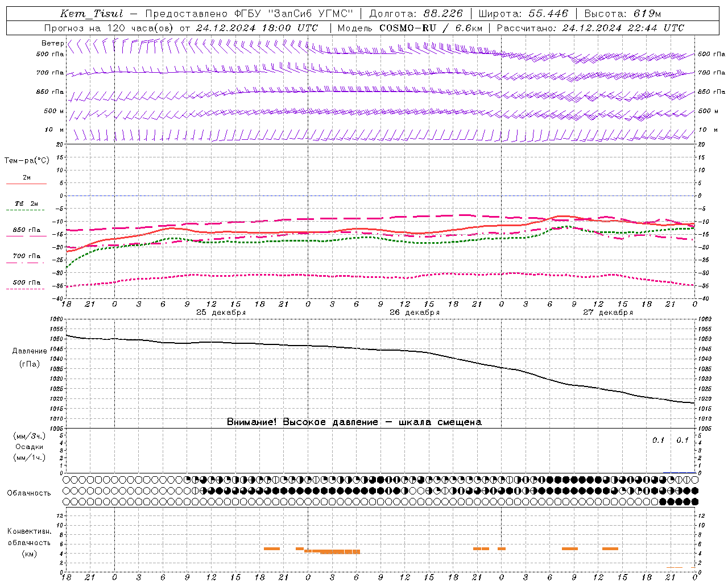Click the Внимание! Высокое давление warning text
Image resolution: width=728 pixels, height=582 pixels.
354,422
